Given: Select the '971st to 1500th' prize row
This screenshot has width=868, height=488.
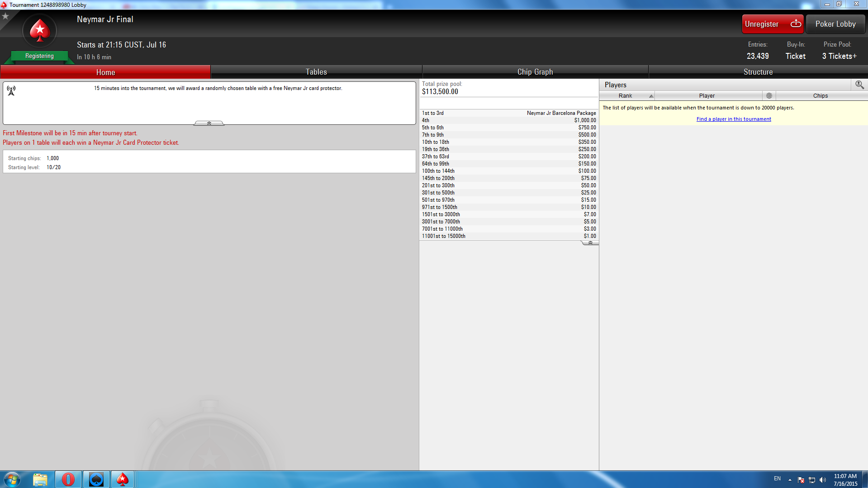Looking at the screenshot, I should (x=509, y=207).
